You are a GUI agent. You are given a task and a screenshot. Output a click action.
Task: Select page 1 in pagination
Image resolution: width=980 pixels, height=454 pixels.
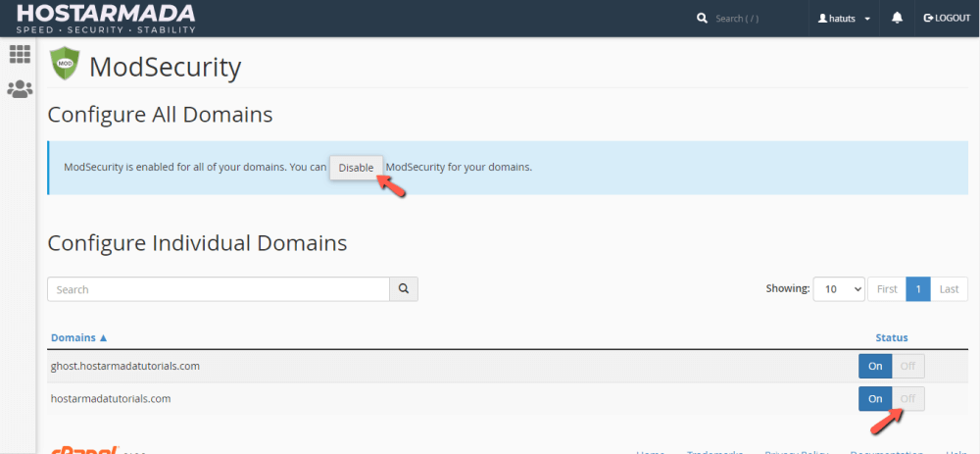point(918,289)
